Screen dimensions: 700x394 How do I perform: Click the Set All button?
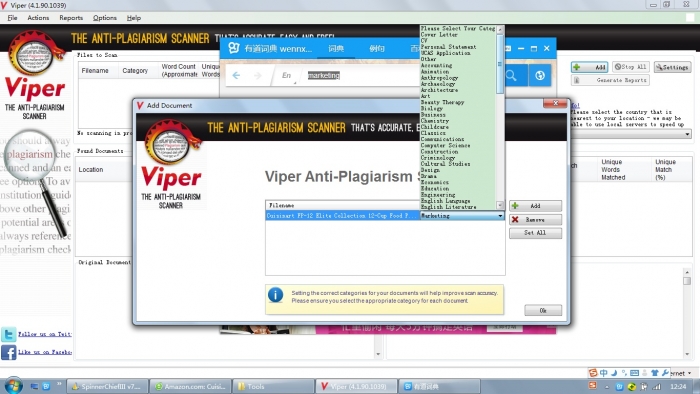tap(535, 233)
